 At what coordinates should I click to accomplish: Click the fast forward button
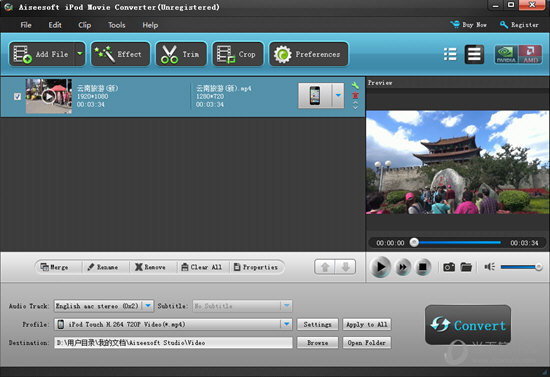(403, 267)
